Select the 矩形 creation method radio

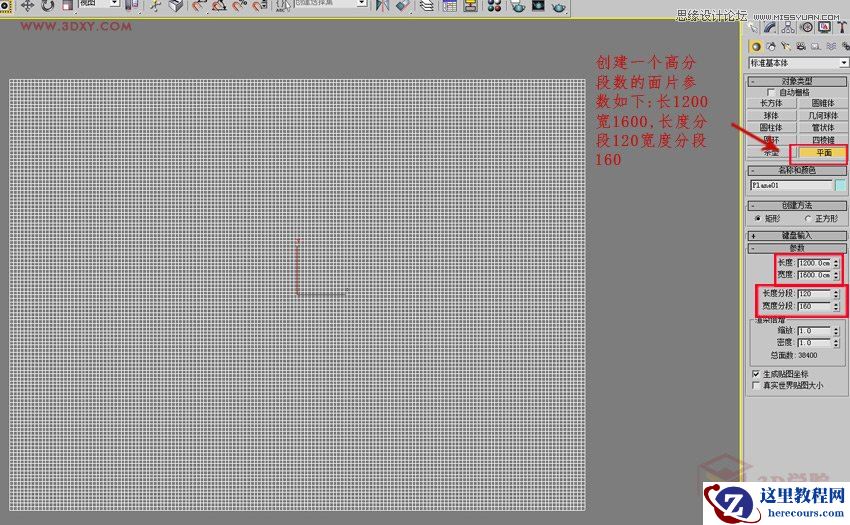tap(758, 219)
